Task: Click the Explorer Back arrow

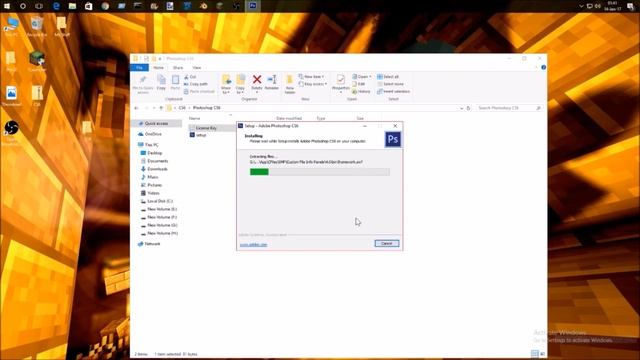Action: click(x=136, y=108)
